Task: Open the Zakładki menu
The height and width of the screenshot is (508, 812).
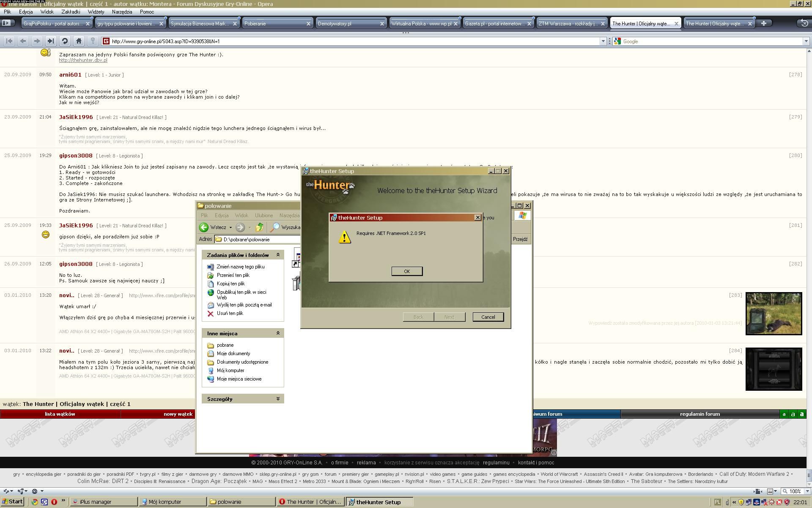Action: tap(71, 12)
